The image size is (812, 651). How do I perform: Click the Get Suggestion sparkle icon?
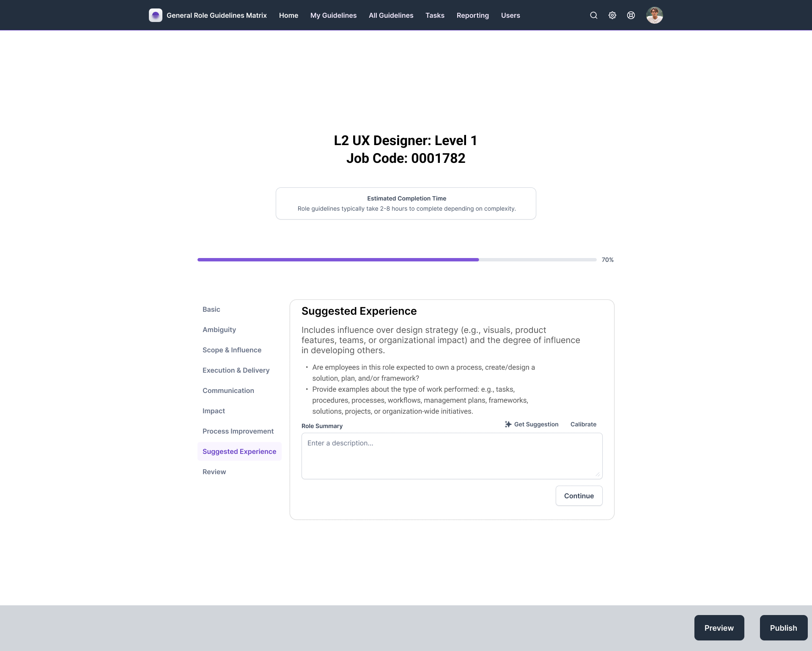click(x=508, y=424)
